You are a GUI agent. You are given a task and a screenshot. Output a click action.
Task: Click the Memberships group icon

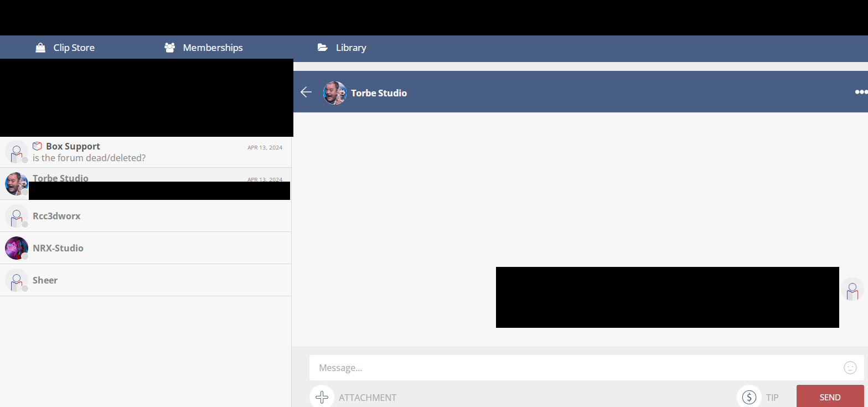(x=170, y=48)
